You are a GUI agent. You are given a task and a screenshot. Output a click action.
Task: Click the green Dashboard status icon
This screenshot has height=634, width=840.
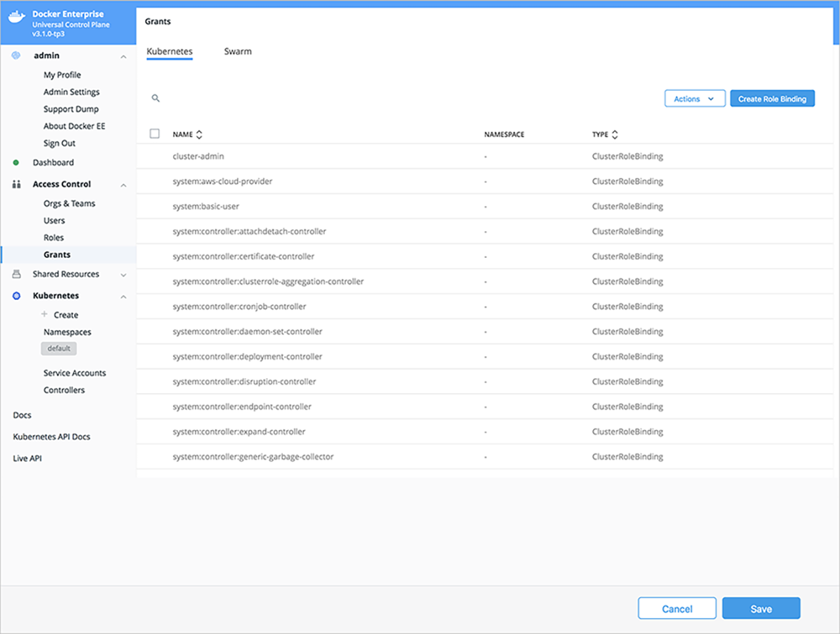[x=16, y=163]
